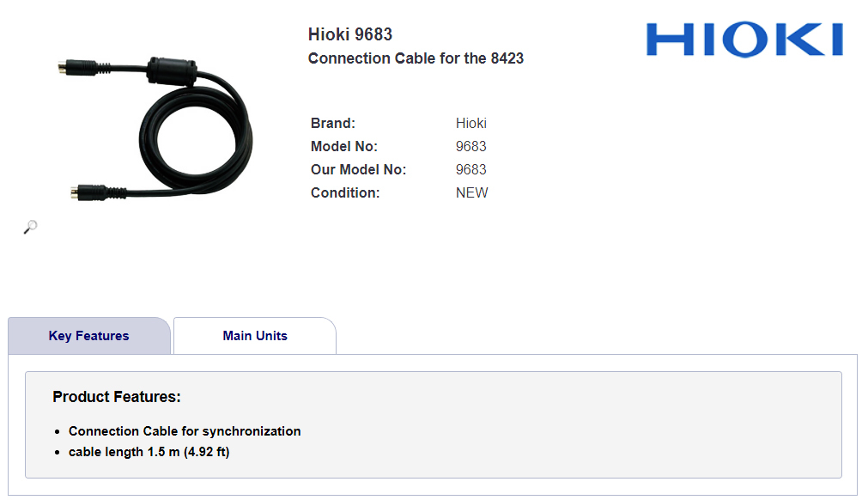This screenshot has width=868, height=500.
Task: Click the Brand label
Action: [333, 123]
